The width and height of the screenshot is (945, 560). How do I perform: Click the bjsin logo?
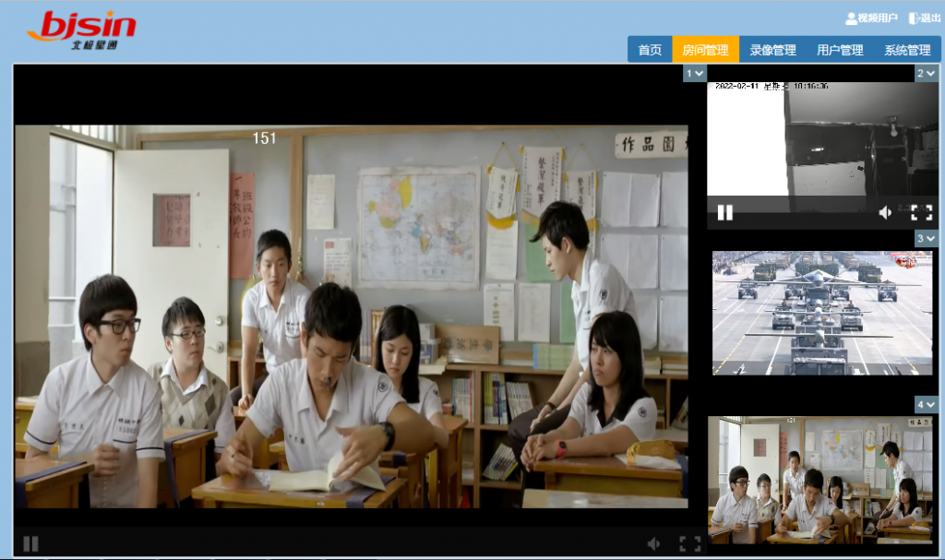pyautogui.click(x=81, y=30)
